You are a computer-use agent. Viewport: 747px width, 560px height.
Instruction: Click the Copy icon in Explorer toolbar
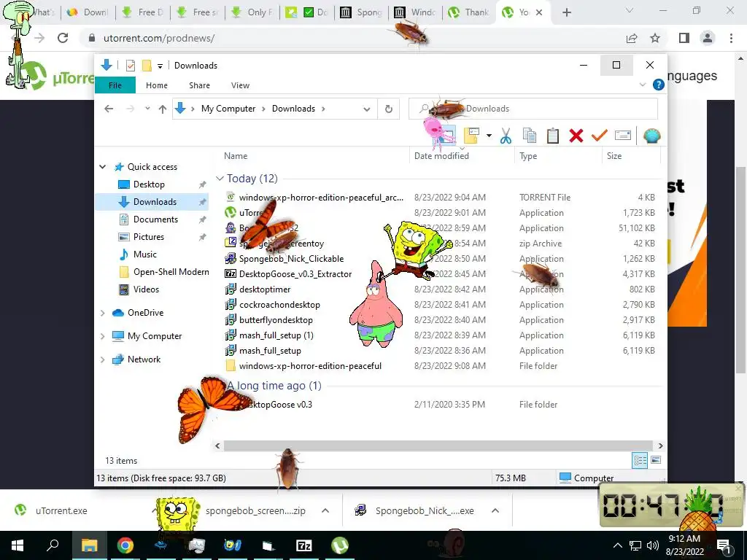tap(530, 136)
